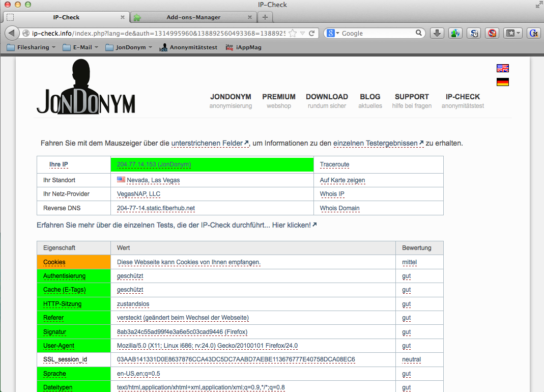Switch language with the English flag
Viewport: 544px width, 392px height.
tap(503, 68)
